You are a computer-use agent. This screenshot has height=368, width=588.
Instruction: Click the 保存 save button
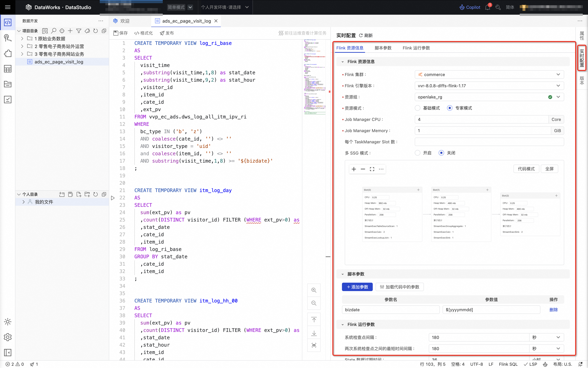[121, 33]
